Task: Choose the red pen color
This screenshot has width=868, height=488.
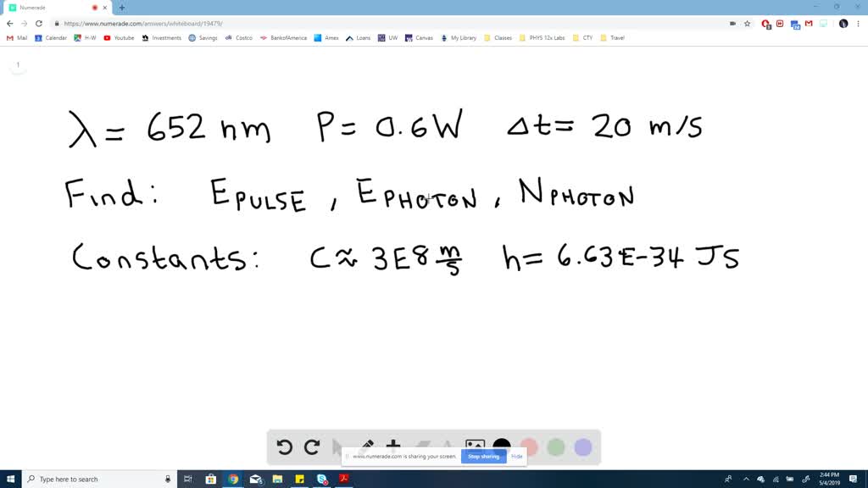Action: (x=529, y=446)
